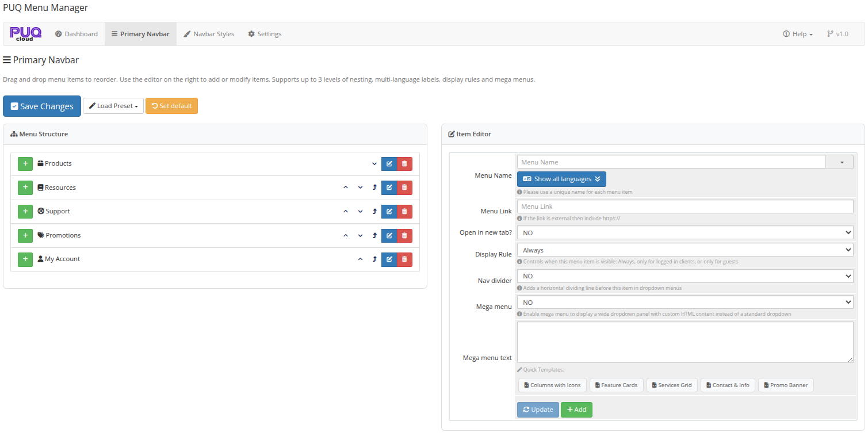This screenshot has height=440, width=868.
Task: Open the Nav divider dropdown
Action: 685,276
